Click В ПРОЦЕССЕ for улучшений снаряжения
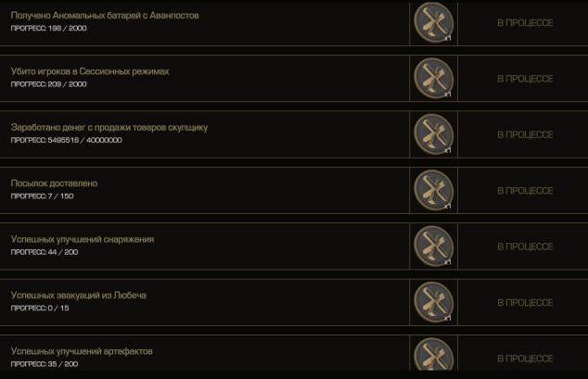The height and width of the screenshot is (379, 588). tap(525, 246)
